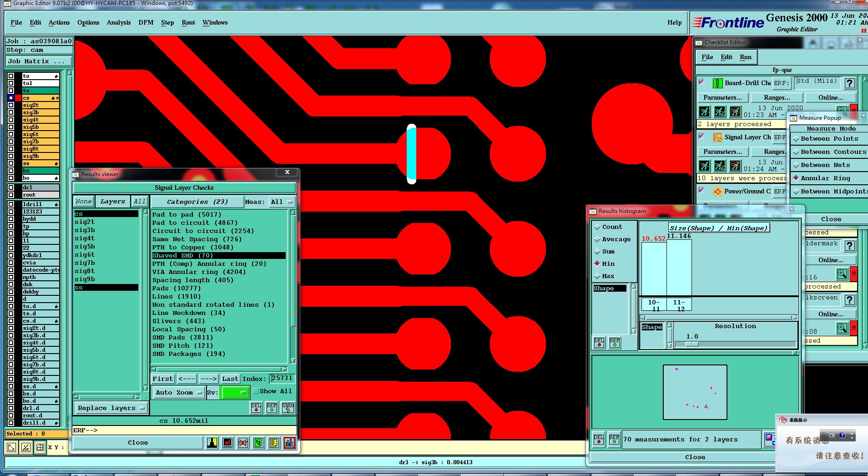Screen dimensions: 868x476
Task: Click the DEL icon in Results viewer
Action: coord(256,407)
